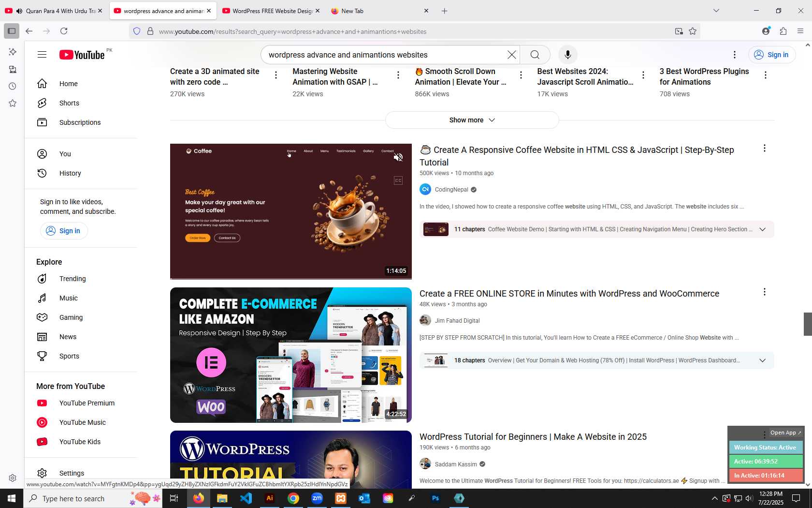This screenshot has width=812, height=508.
Task: Unmute the coffee video preview
Action: tap(398, 157)
